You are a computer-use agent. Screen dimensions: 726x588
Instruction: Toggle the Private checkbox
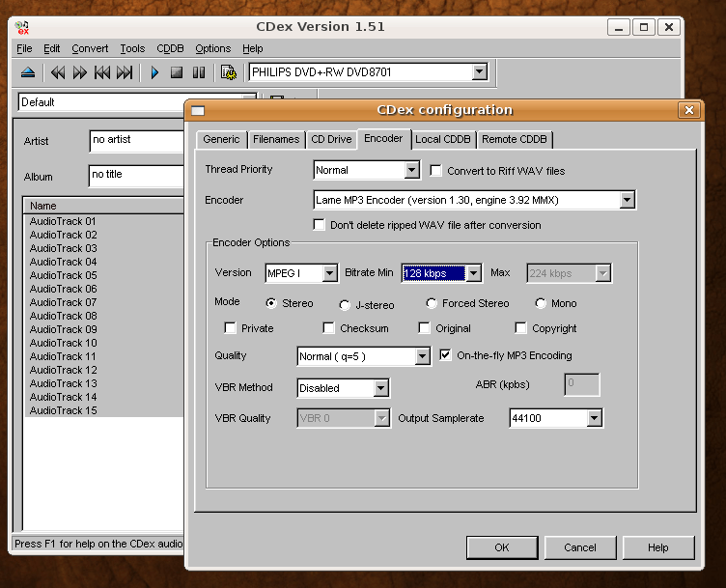[230, 328]
